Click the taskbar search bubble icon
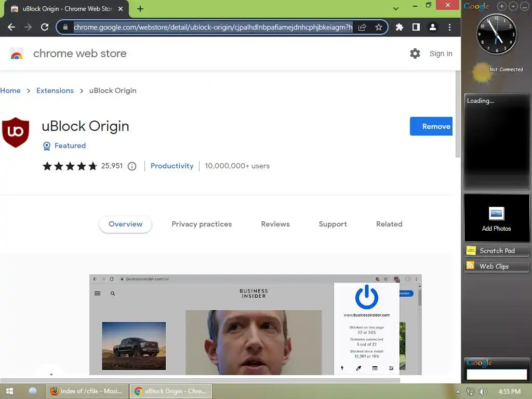Viewport: 532px width, 399px height. pos(33,391)
